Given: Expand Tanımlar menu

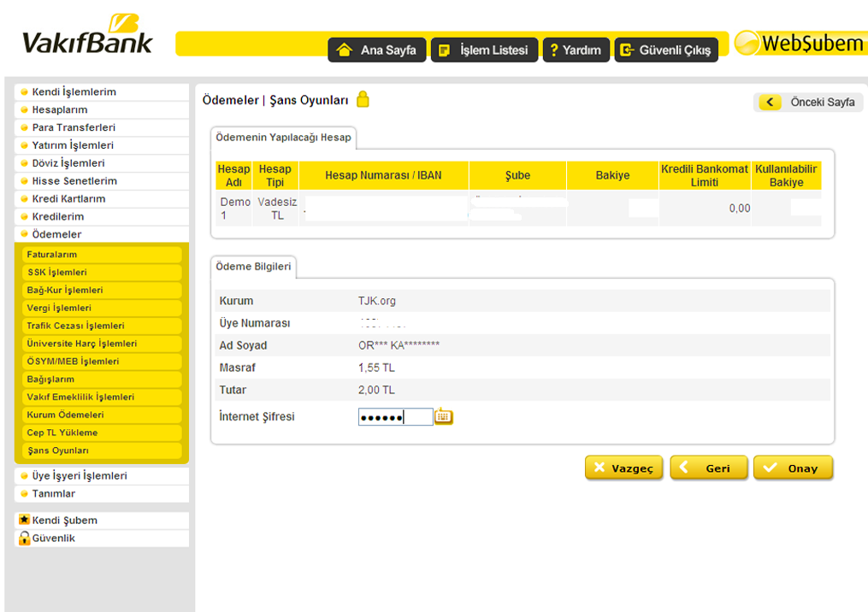Looking at the screenshot, I should [101, 493].
